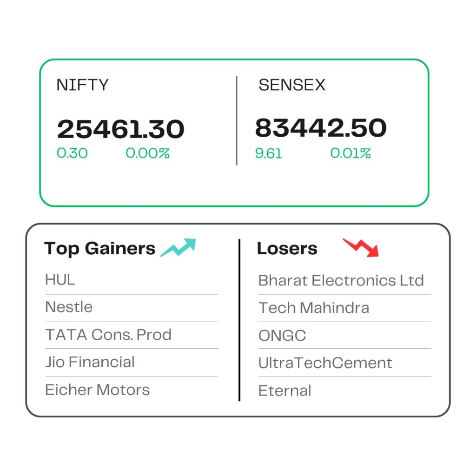
Task: Open Jio Financial stock entry
Action: [90, 362]
